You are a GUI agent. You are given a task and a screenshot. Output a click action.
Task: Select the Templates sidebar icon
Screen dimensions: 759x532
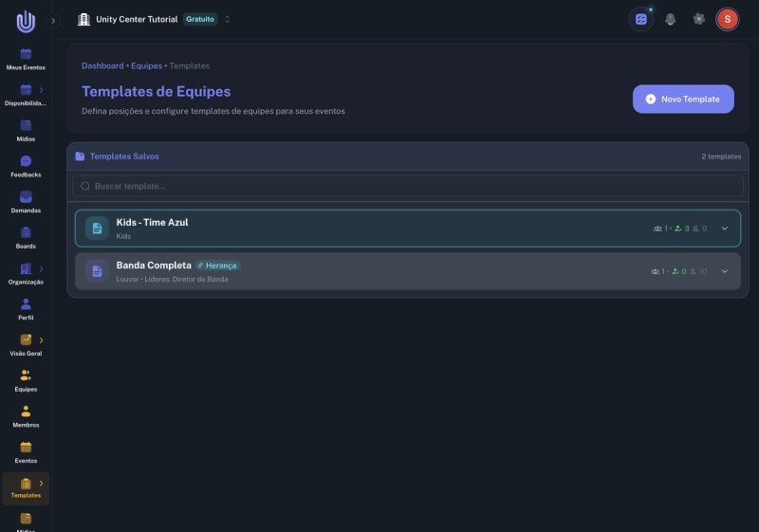click(x=26, y=484)
